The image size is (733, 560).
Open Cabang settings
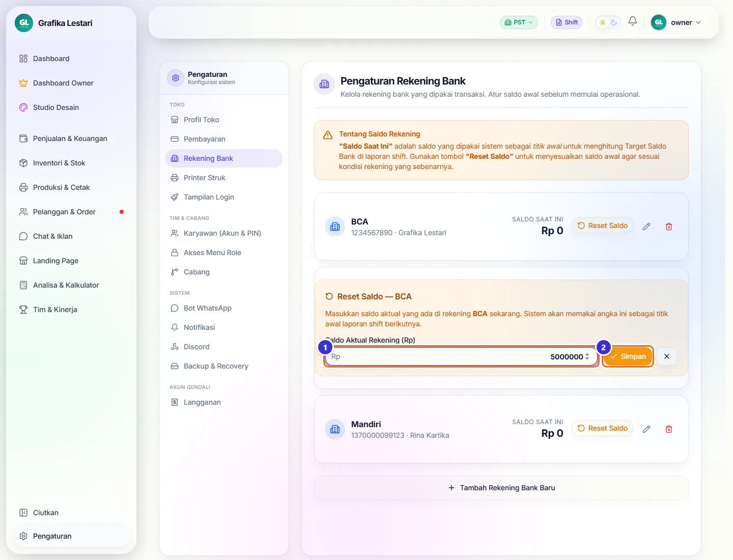[x=224, y=272]
